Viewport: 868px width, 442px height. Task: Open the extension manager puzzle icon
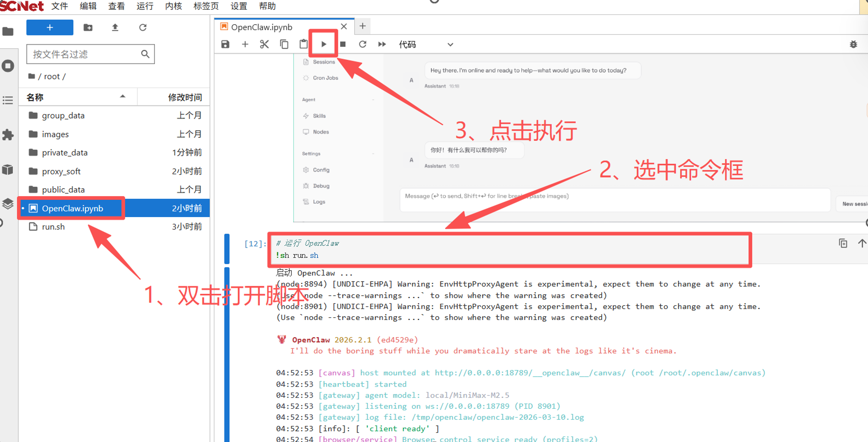(x=8, y=135)
